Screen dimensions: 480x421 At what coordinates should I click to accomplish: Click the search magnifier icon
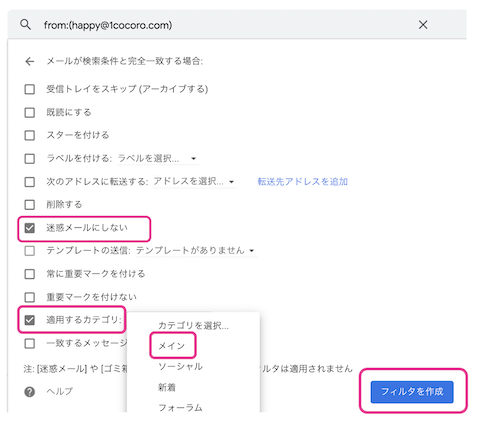point(25,25)
